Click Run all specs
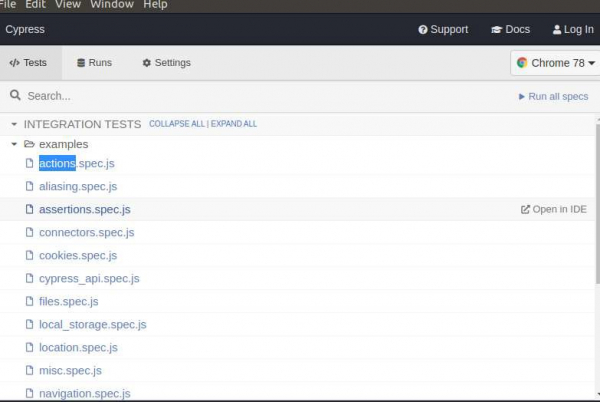600x402 pixels. pos(553,96)
